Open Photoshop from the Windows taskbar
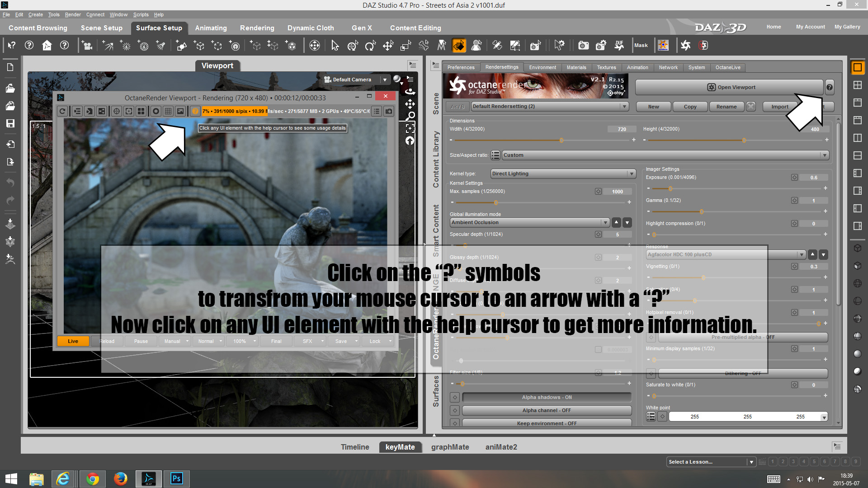 click(177, 479)
